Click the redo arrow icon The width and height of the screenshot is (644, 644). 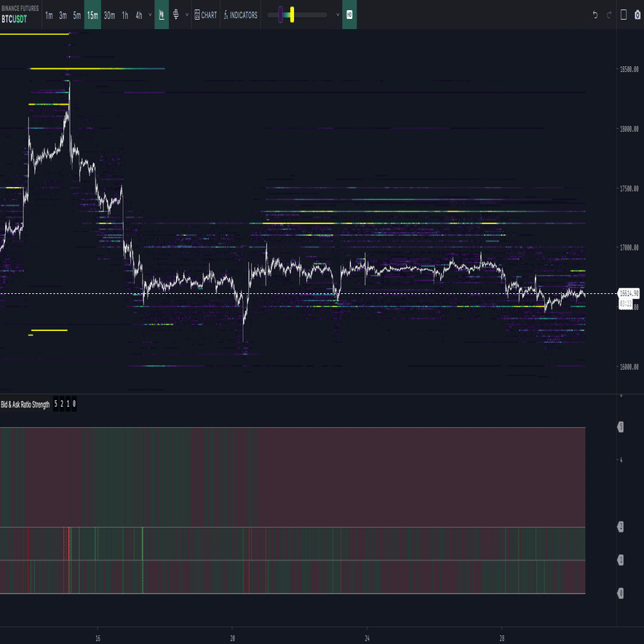click(x=608, y=14)
